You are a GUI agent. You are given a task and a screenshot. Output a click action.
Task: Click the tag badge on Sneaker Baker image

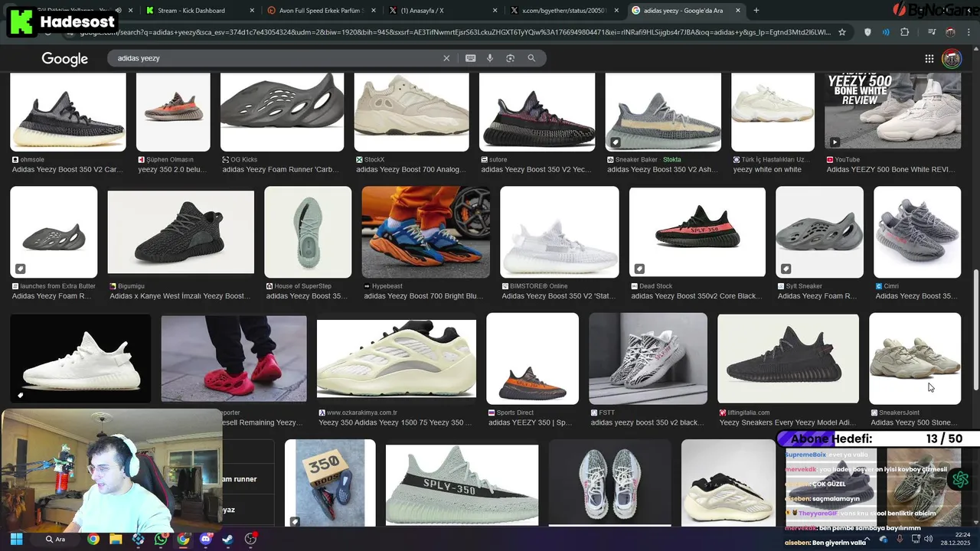coord(615,142)
